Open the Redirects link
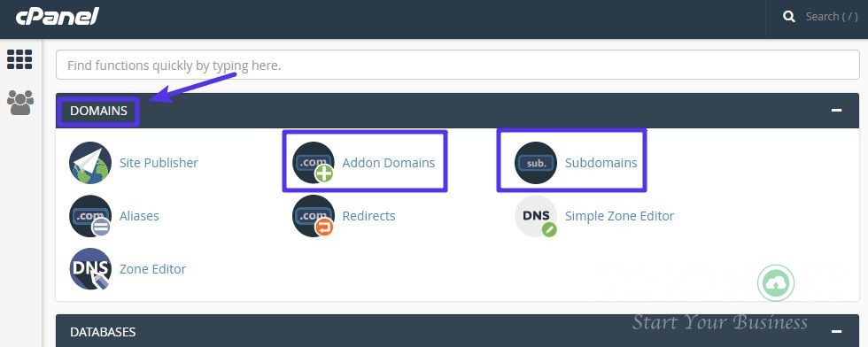 point(368,216)
